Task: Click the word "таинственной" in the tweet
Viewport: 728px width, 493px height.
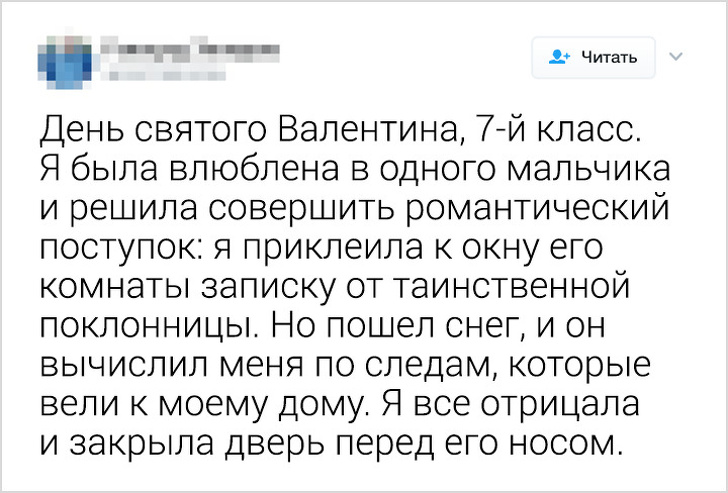Action: click(x=541, y=288)
